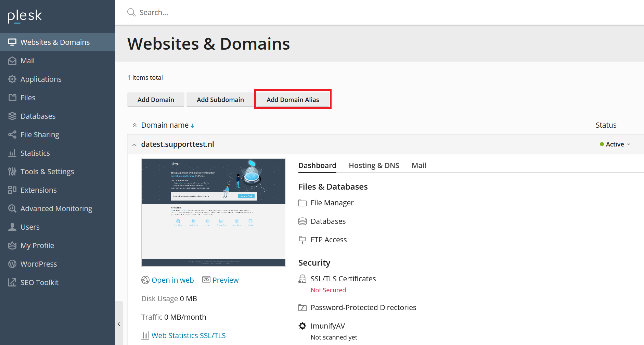Click the Applications gear icon
This screenshot has height=345, width=644.
12,79
